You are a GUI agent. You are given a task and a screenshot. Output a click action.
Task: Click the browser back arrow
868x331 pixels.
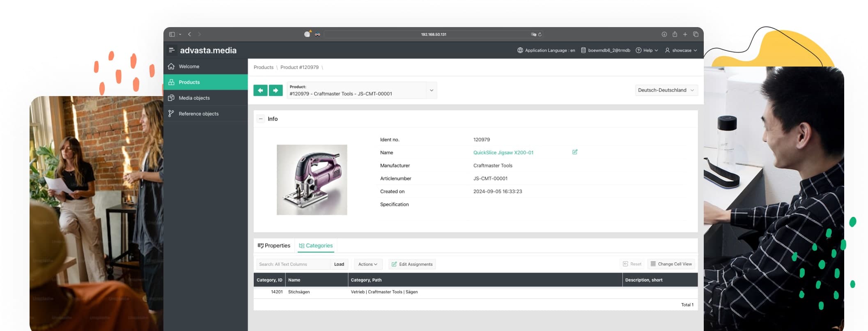pos(189,34)
